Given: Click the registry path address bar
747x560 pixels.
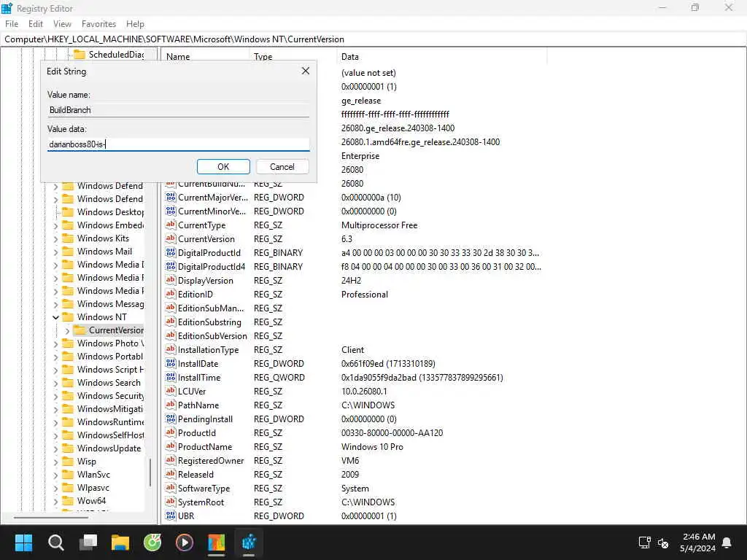Looking at the screenshot, I should click(373, 39).
